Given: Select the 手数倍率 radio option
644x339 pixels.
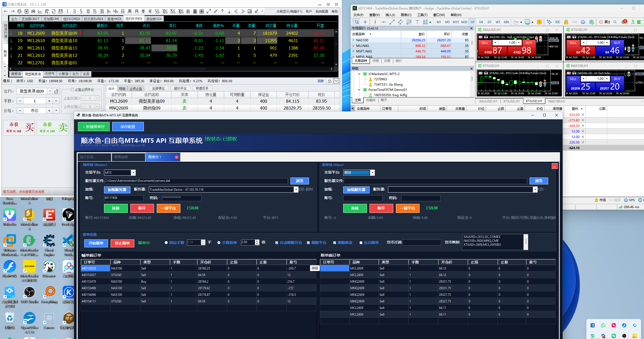Looking at the screenshot, I should (219, 243).
